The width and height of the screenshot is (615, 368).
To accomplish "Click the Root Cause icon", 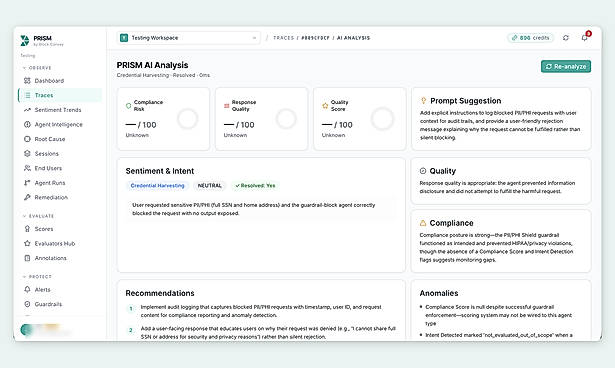I will point(27,139).
